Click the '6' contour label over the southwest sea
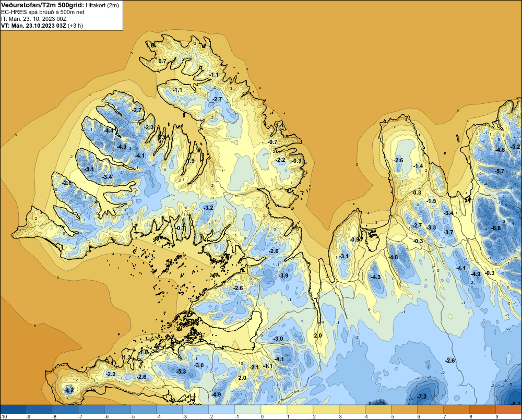This screenshot has height=420, width=522. tap(35, 326)
